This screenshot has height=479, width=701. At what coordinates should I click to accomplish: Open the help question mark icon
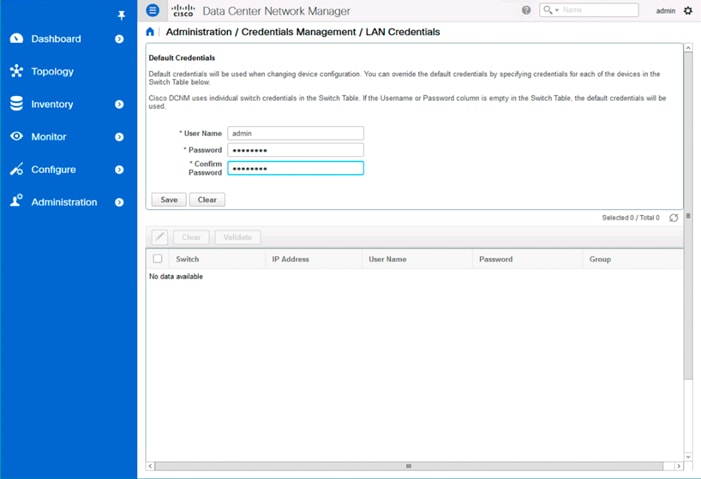526,10
